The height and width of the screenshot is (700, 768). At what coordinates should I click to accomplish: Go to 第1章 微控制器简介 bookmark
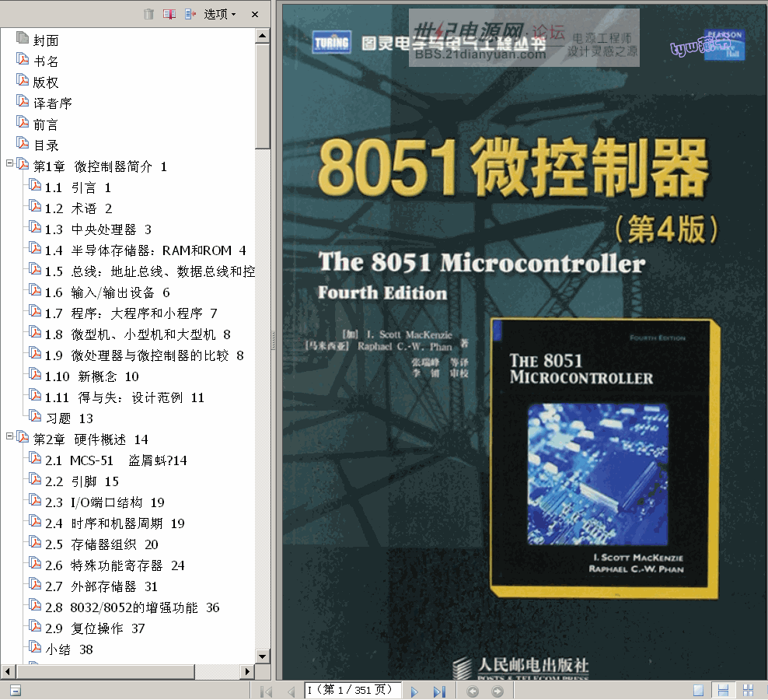[x=100, y=166]
